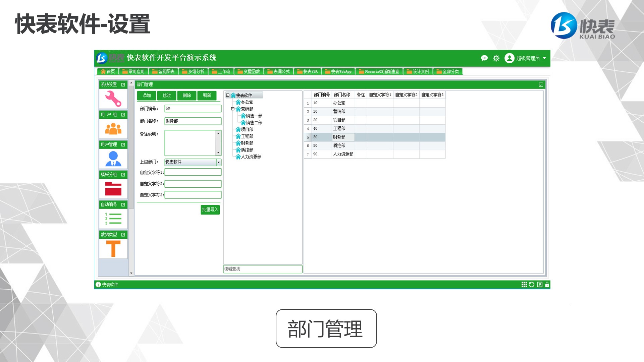
Task: Click the 模糊查找 search field
Action: click(263, 269)
